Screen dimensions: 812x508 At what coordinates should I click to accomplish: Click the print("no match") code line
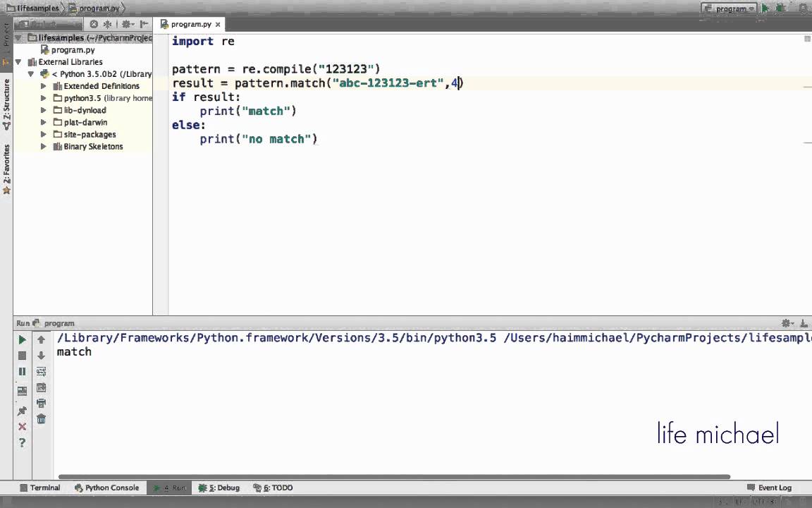tap(259, 139)
